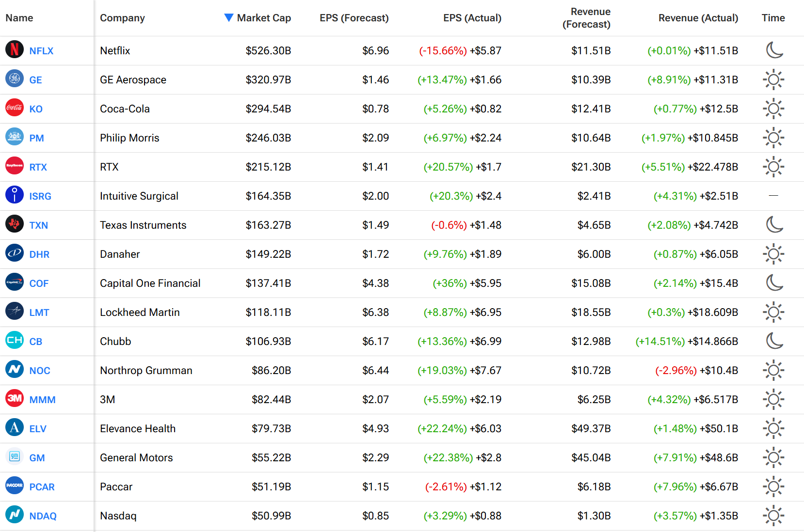The width and height of the screenshot is (804, 532).
Task: Open the DHR ticker link
Action: (x=39, y=254)
